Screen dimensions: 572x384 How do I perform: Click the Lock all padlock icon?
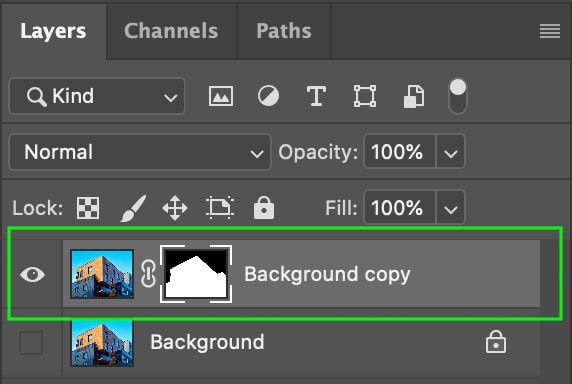[x=264, y=207]
